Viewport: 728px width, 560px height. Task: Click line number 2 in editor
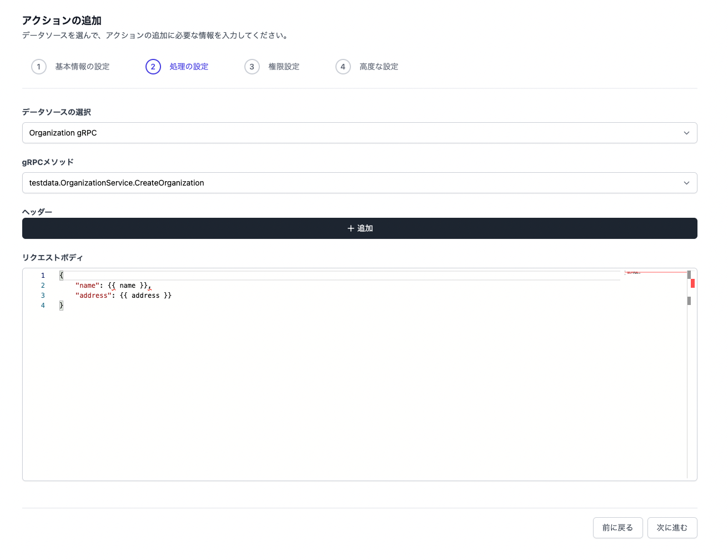43,286
